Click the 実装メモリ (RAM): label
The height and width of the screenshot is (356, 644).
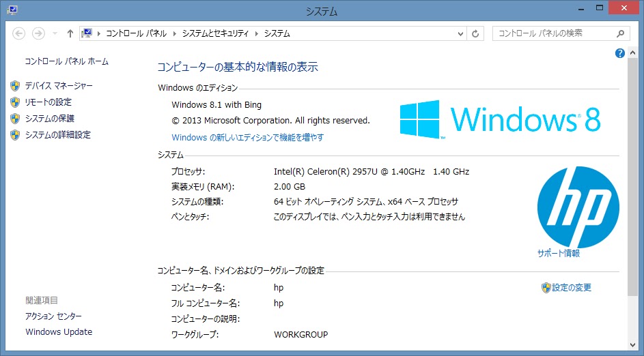tap(202, 187)
